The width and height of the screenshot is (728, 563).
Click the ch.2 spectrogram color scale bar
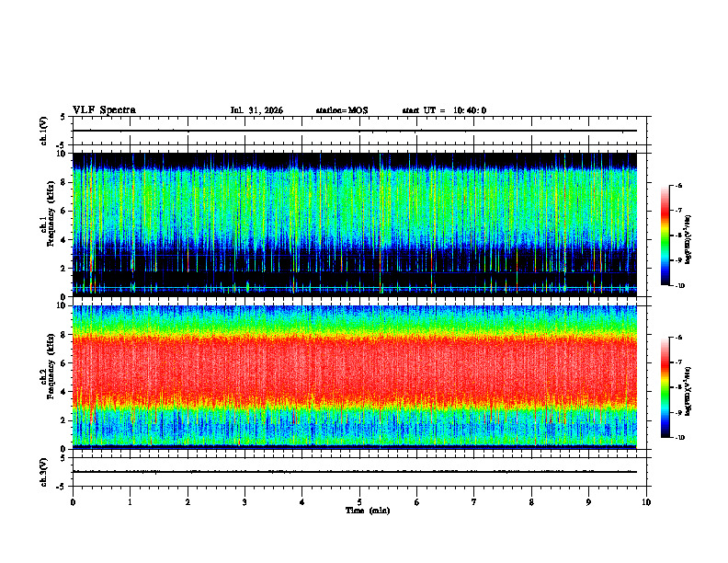665,387
